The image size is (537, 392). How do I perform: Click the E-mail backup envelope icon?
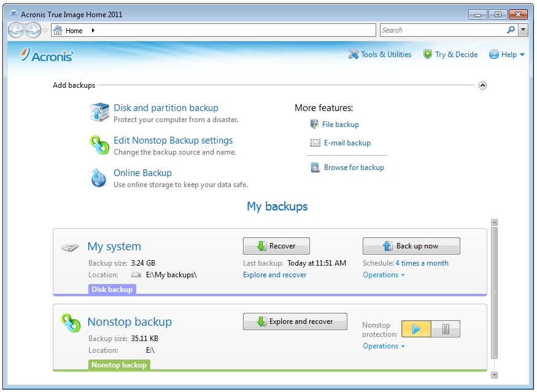coord(315,143)
